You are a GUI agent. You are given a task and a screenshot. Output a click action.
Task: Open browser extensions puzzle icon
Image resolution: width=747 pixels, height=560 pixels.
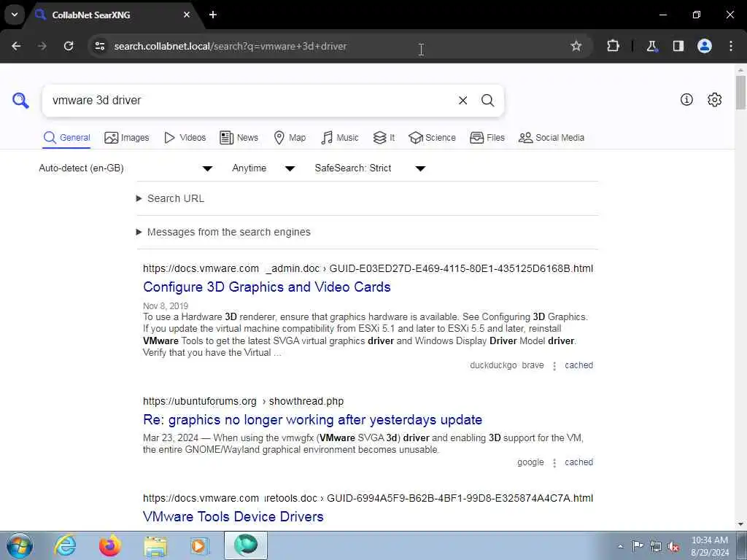click(613, 46)
